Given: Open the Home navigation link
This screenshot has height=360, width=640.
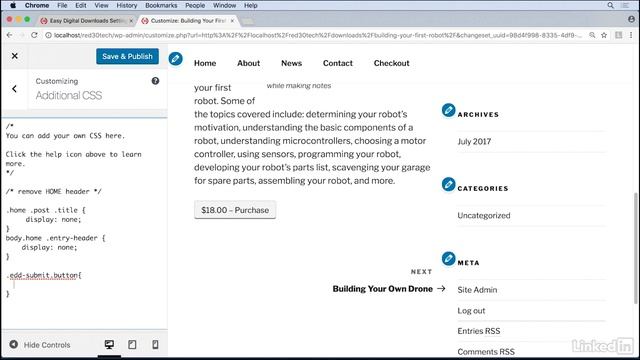Looking at the screenshot, I should pos(205,63).
